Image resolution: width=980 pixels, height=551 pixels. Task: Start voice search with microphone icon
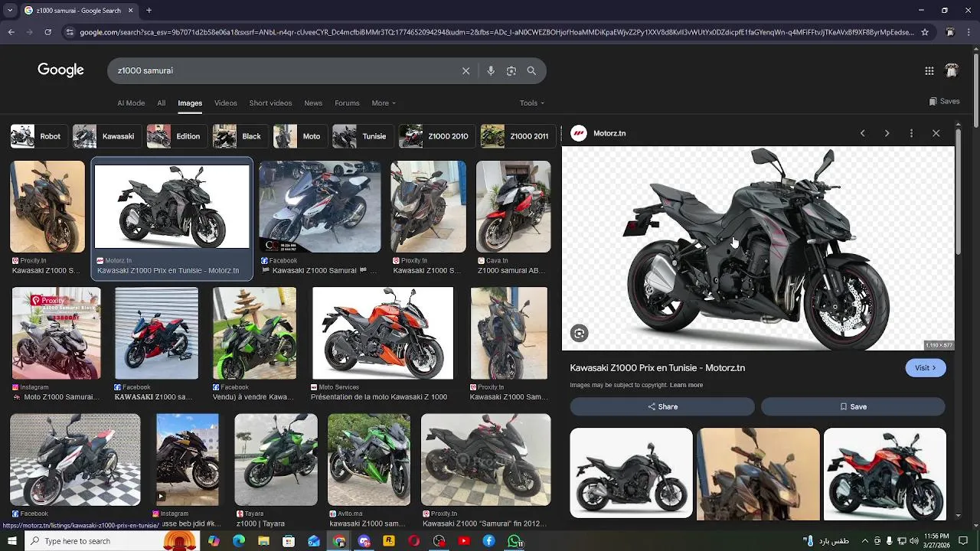[491, 70]
